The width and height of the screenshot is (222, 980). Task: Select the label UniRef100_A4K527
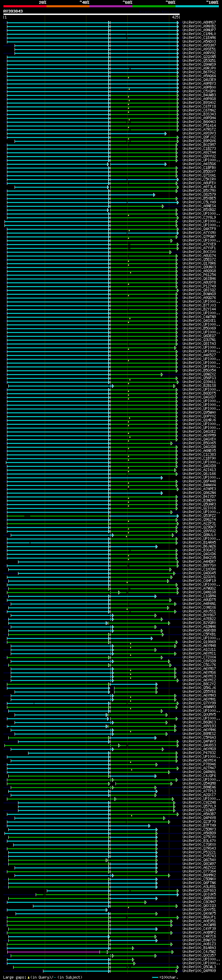[199, 355]
